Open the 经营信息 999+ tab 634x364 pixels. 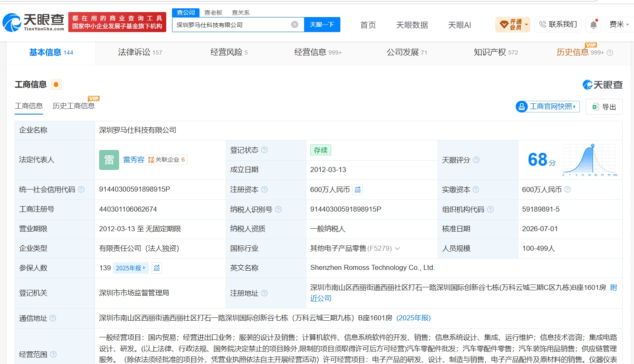[318, 52]
